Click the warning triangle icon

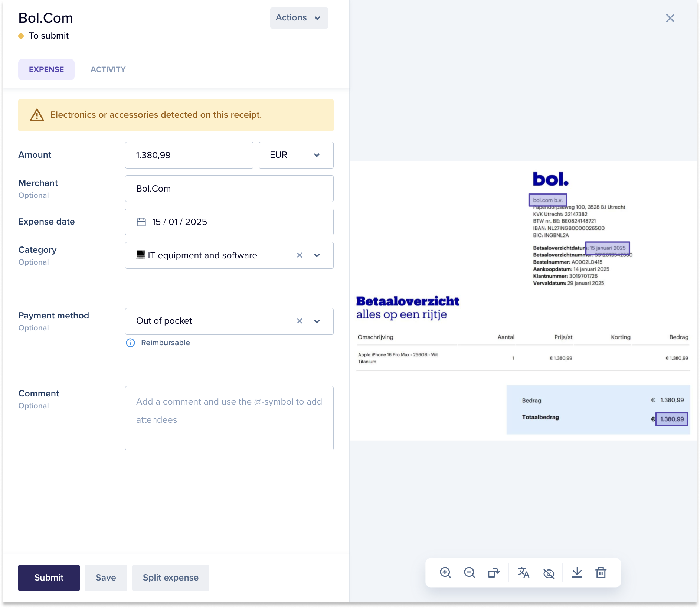tap(37, 115)
